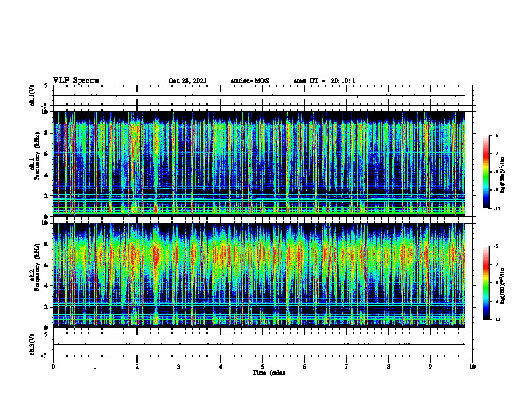The width and height of the screenshot is (532, 411).
Task: Click the ch.1 voltage waveform trace
Action: pos(259,95)
